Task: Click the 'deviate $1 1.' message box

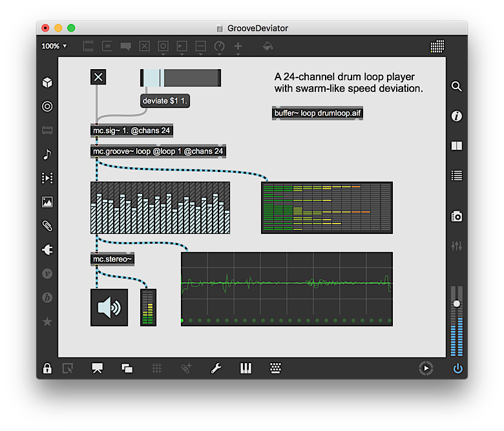Action: [165, 101]
